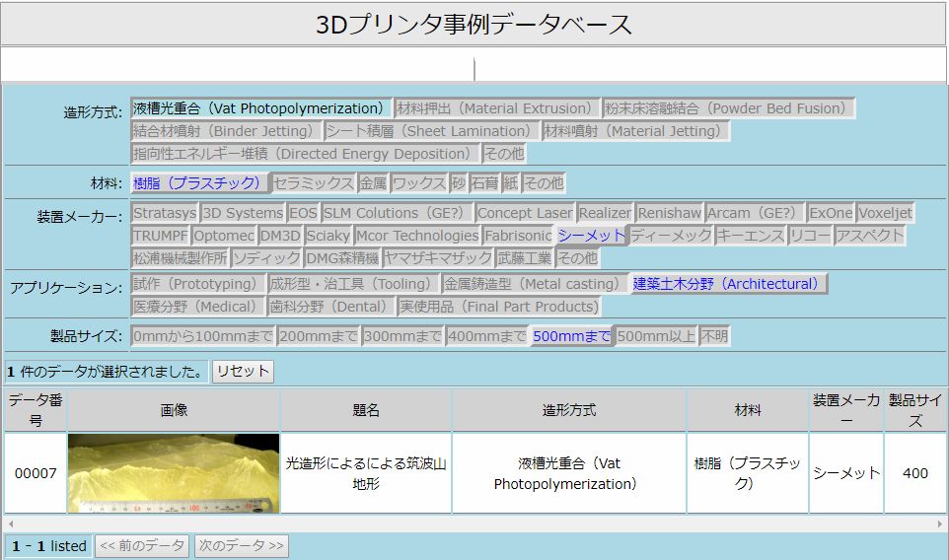Select the 紙 material filter
Viewport: 949px width, 560px height.
click(511, 182)
